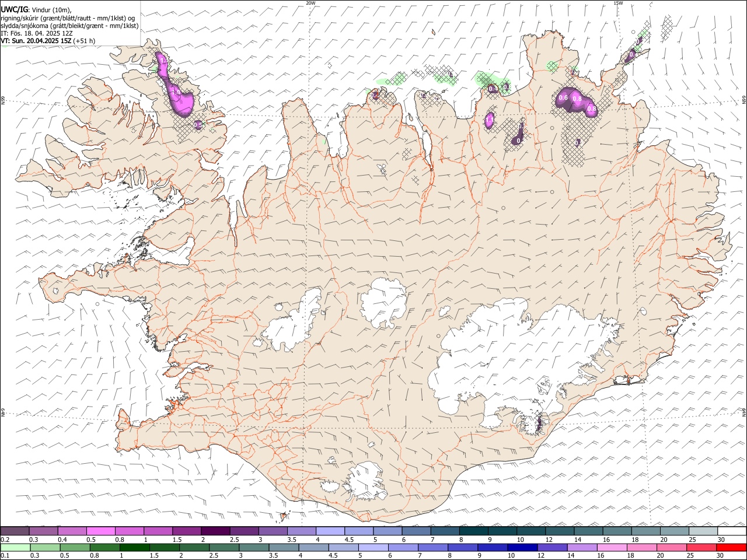Click the rain swatch between 0.5 and 0.8
This screenshot has height=560, width=747.
point(75,548)
